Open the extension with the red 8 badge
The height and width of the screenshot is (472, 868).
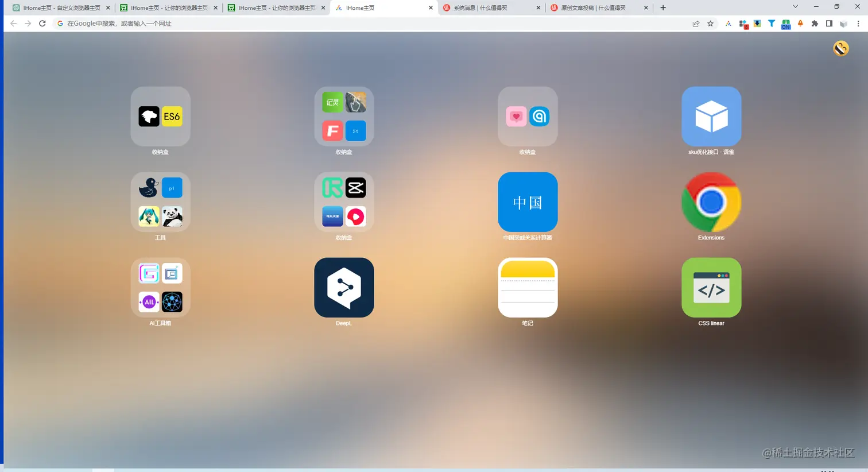tap(743, 24)
